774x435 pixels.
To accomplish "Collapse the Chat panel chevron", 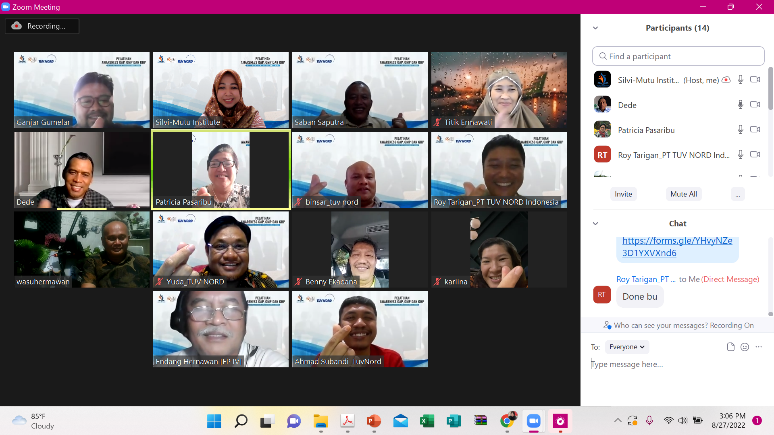I will (x=597, y=223).
